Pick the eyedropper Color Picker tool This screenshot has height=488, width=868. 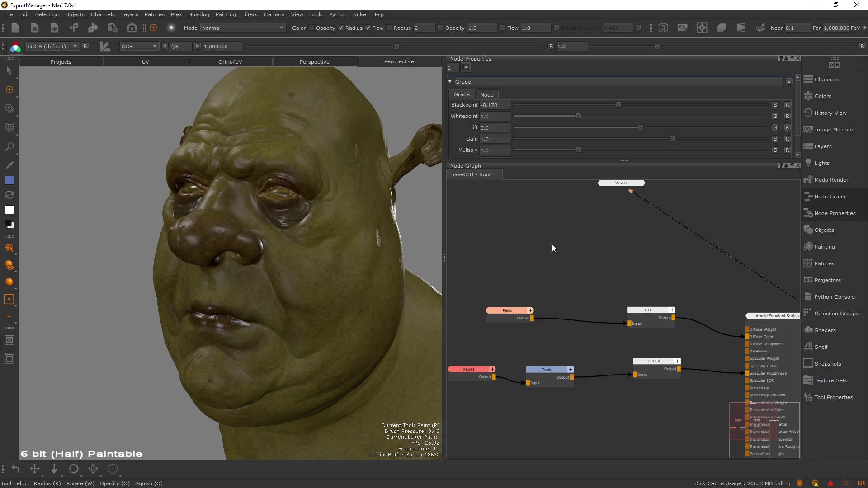[9, 165]
